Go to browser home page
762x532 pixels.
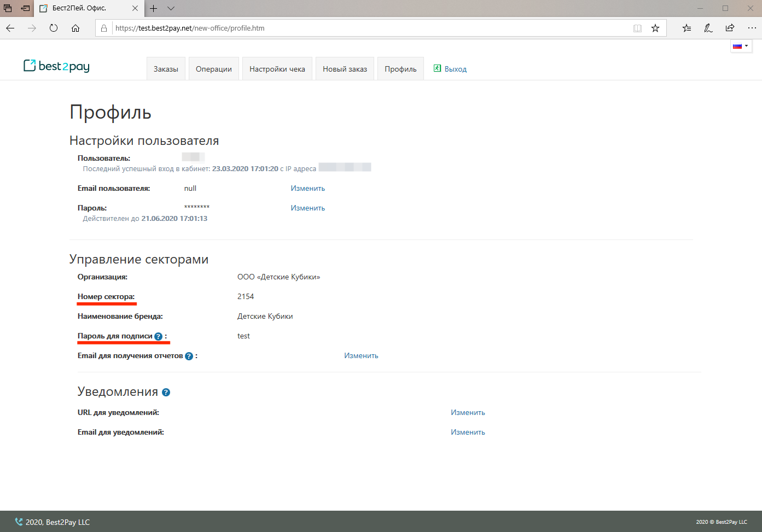tap(75, 28)
